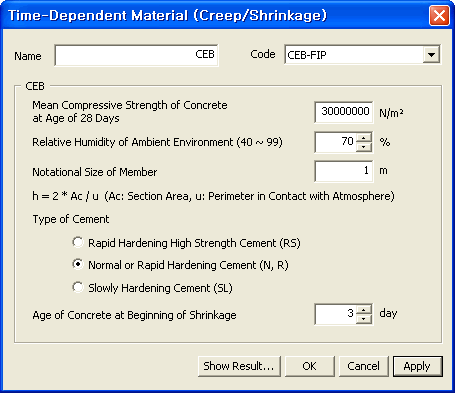This screenshot has width=455, height=393.
Task: Select Normal or Rapid Hardening Cement option
Action: (x=78, y=265)
